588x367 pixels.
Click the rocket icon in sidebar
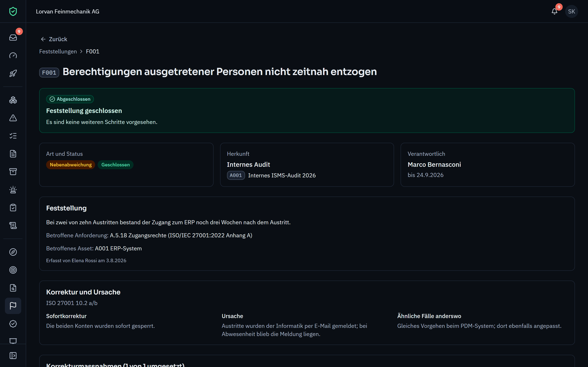13,73
